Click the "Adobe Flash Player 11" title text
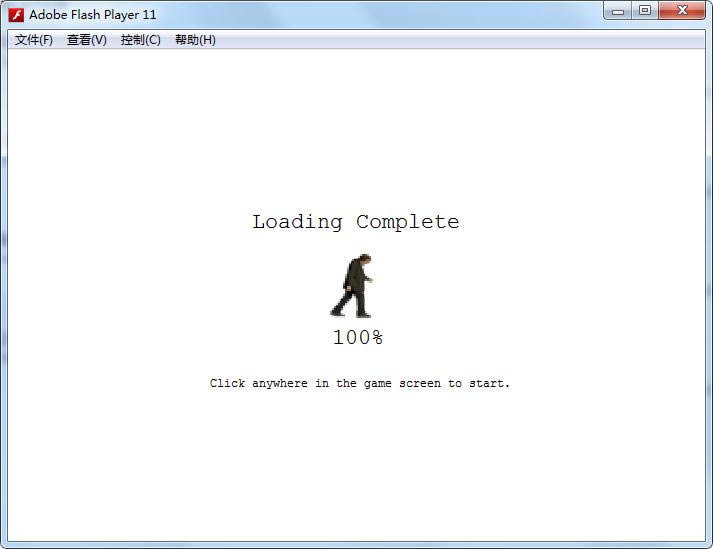Screen dimensions: 713x549 coord(93,15)
